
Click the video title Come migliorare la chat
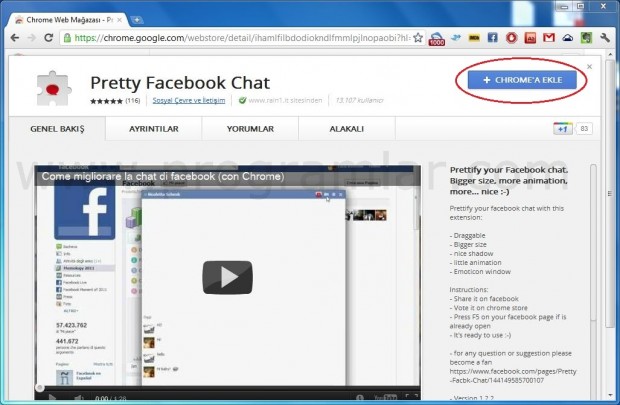click(163, 176)
